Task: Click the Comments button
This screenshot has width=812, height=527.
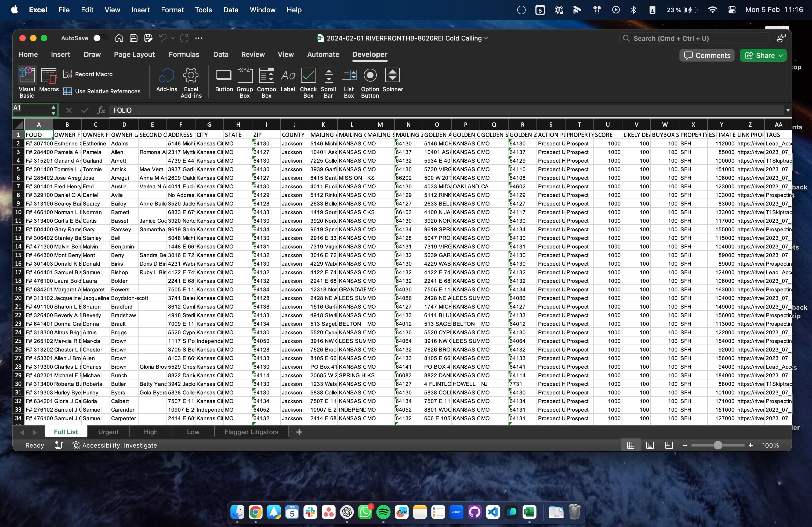Action: click(707, 56)
